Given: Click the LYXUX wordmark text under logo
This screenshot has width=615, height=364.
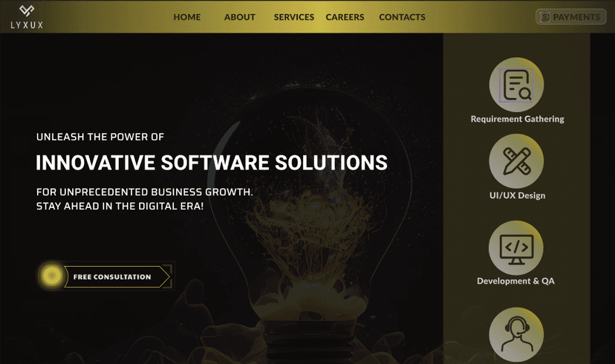Looking at the screenshot, I should pos(27,25).
